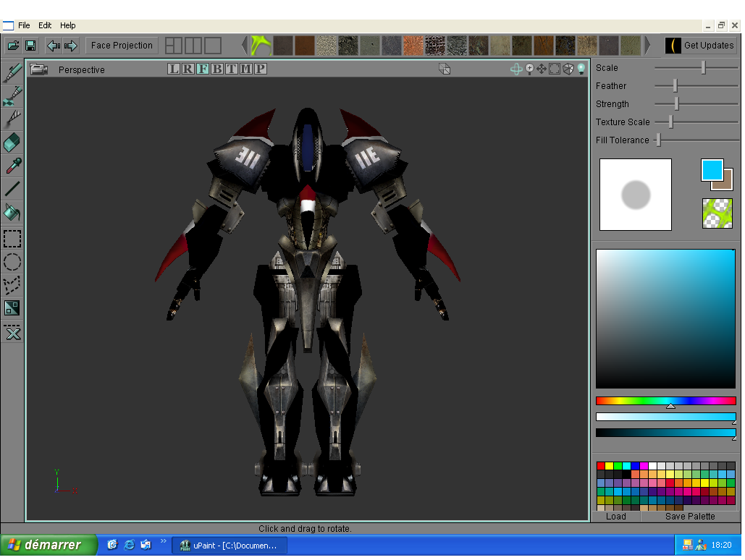
Task: Activate the viewport orbit rotate tool
Action: pos(516,69)
